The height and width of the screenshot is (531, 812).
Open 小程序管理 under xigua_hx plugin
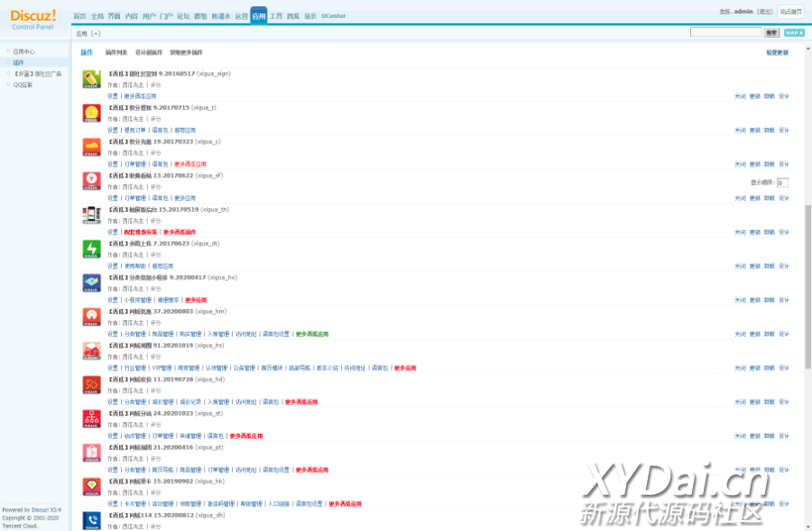[x=138, y=300]
